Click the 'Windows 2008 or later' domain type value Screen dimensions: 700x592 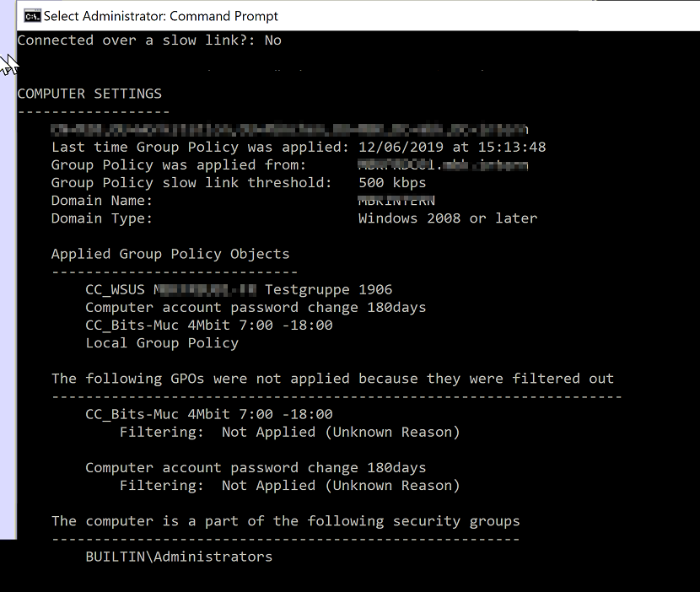pyautogui.click(x=447, y=218)
